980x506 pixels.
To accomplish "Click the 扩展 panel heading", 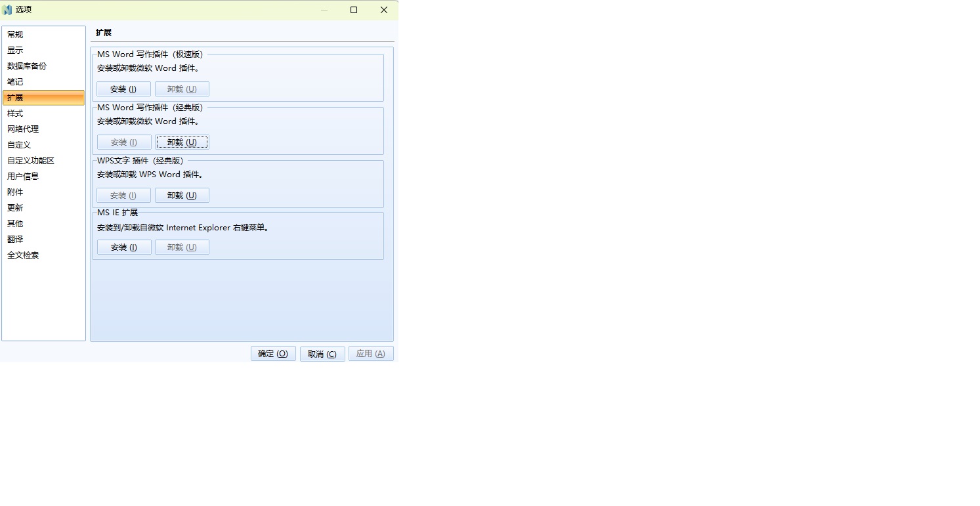I will click(104, 33).
